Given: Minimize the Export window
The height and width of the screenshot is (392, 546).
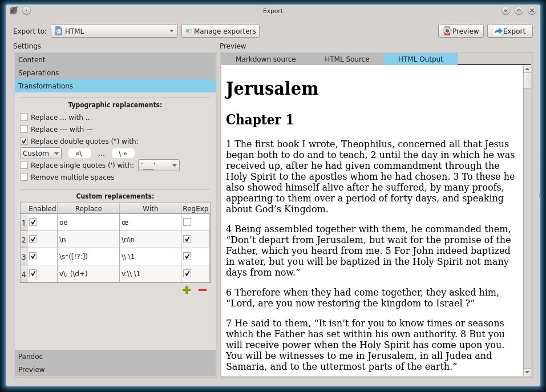Looking at the screenshot, I should click(505, 10).
